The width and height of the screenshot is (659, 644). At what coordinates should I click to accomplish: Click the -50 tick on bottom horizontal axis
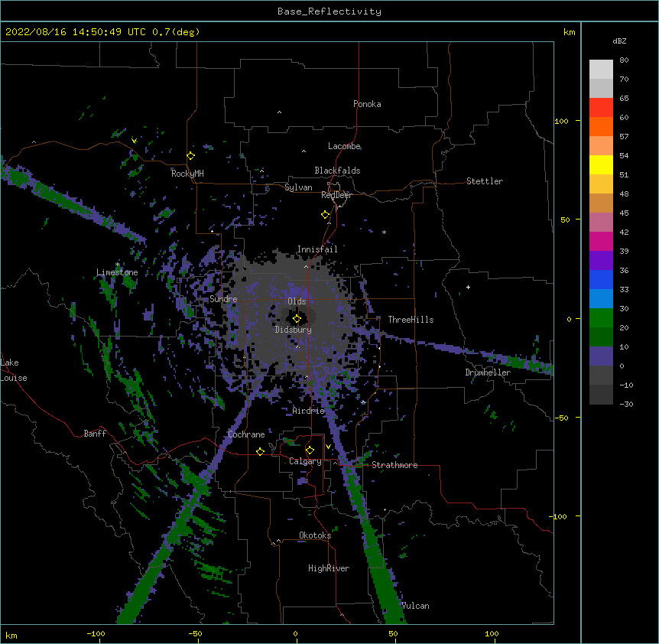tap(195, 633)
